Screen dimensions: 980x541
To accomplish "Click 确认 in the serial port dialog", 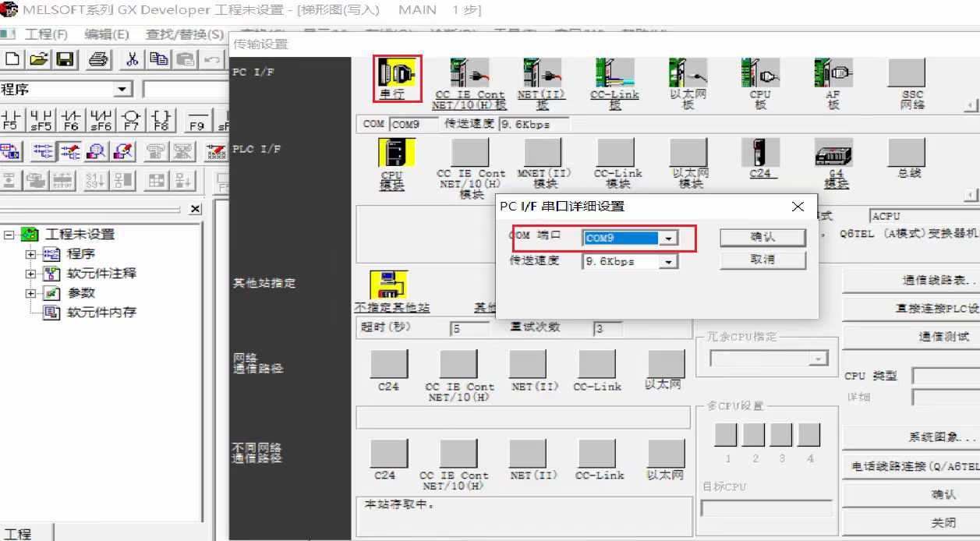I will 762,237.
